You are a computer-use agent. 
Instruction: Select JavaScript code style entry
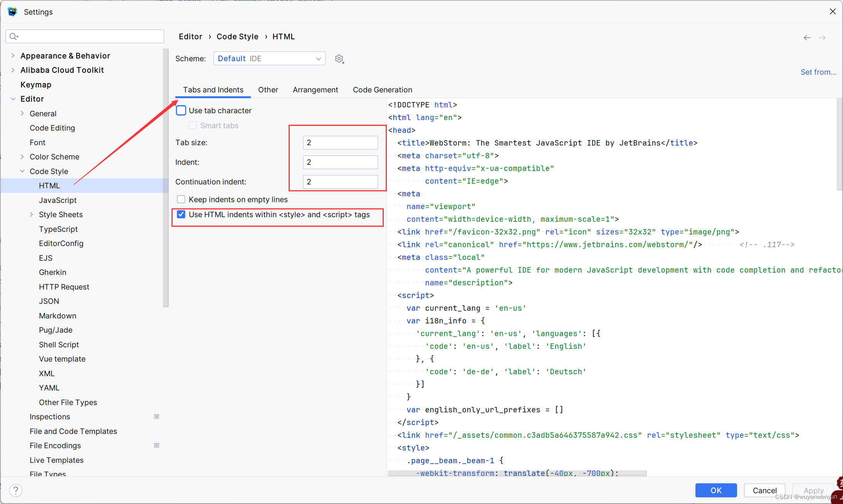pyautogui.click(x=58, y=200)
